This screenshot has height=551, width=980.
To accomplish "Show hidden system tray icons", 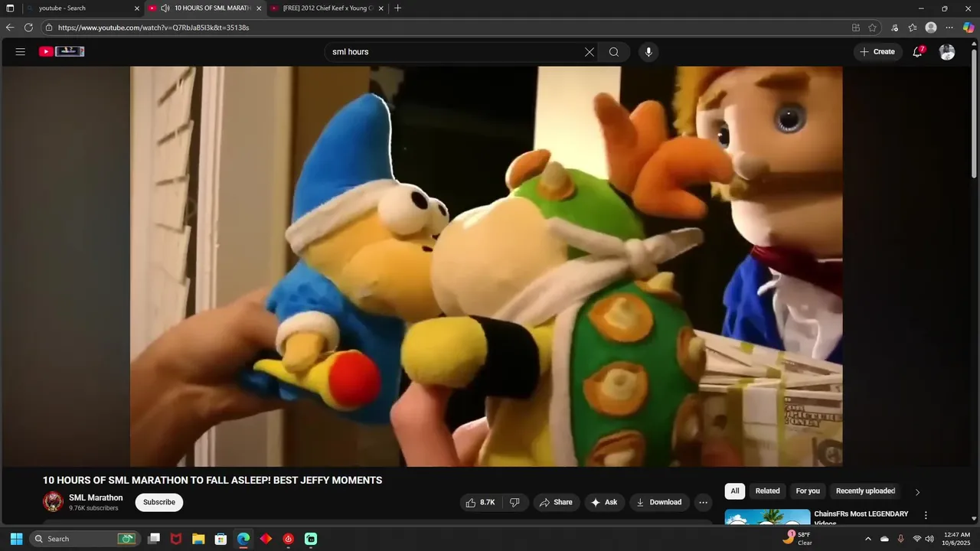I will point(867,539).
